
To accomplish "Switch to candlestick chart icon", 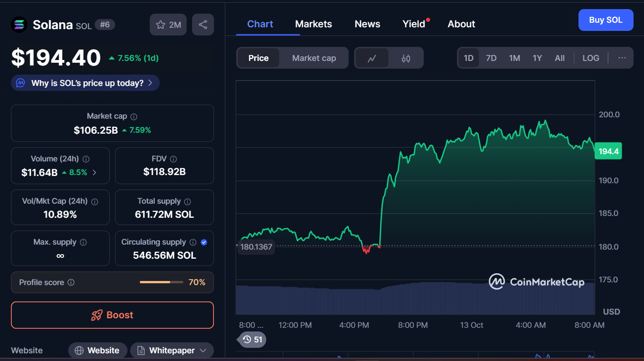I will pos(406,58).
